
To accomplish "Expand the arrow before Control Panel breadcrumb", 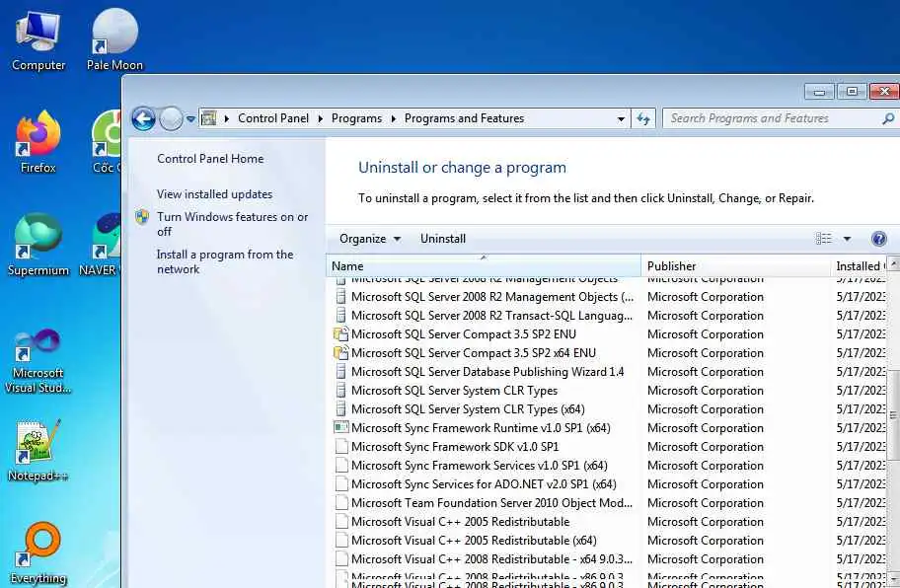I will [x=227, y=118].
